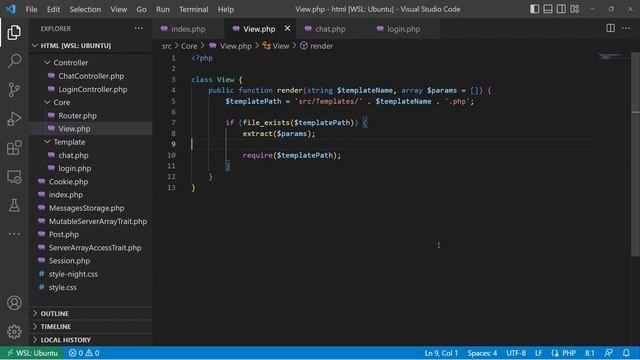This screenshot has height=360, width=640.
Task: Open the Testing flask icon
Action: click(14, 205)
